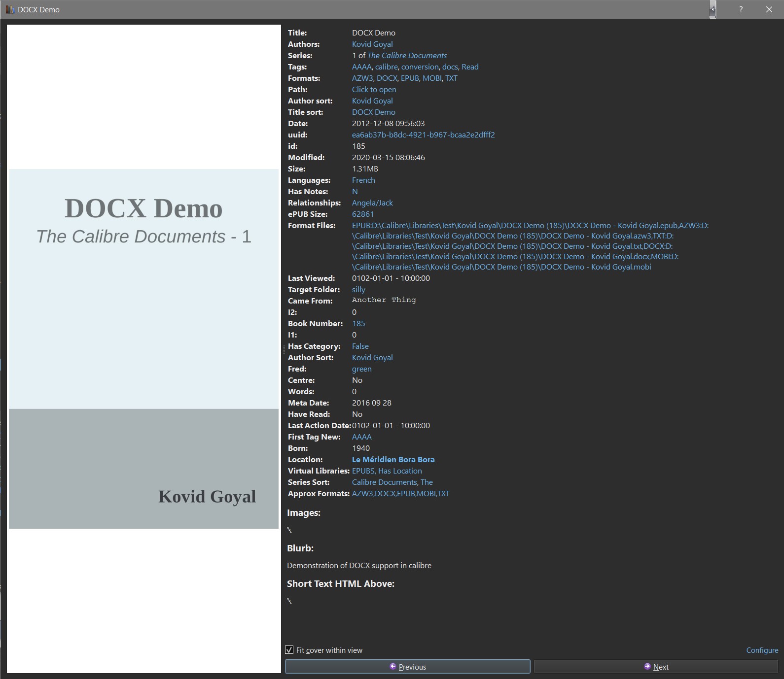784x679 pixels.
Task: Click the Format Files path ending 'Kovid Goyal.mobi'
Action: (501, 267)
